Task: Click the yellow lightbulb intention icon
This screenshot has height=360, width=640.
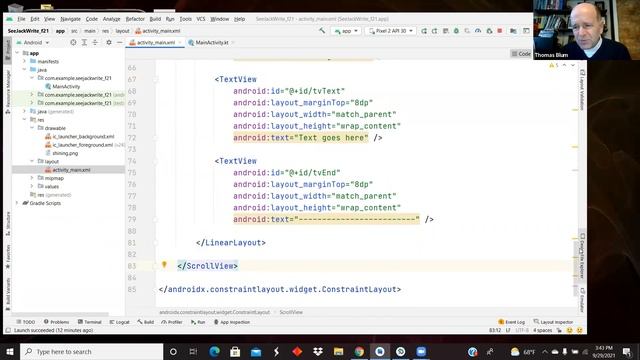Action: [164, 264]
